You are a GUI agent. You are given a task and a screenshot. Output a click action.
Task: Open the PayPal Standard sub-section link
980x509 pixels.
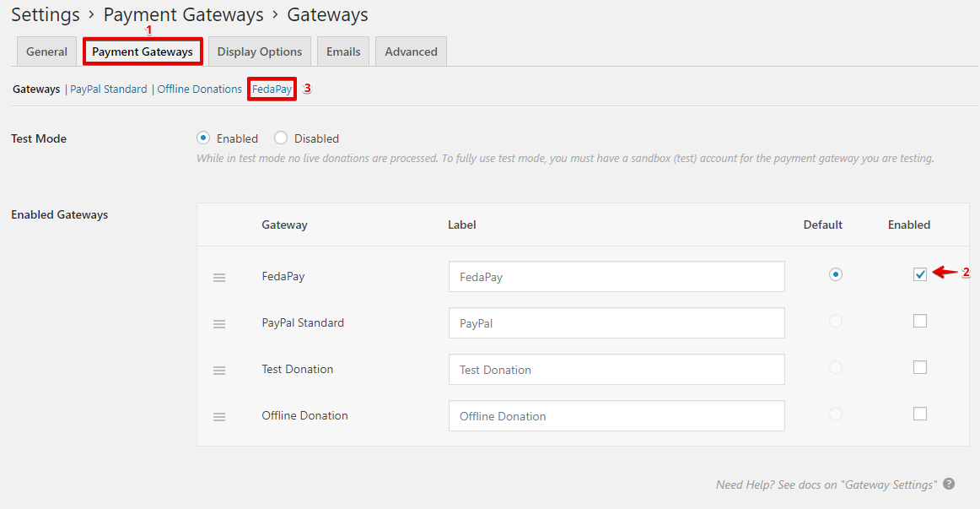coord(109,89)
